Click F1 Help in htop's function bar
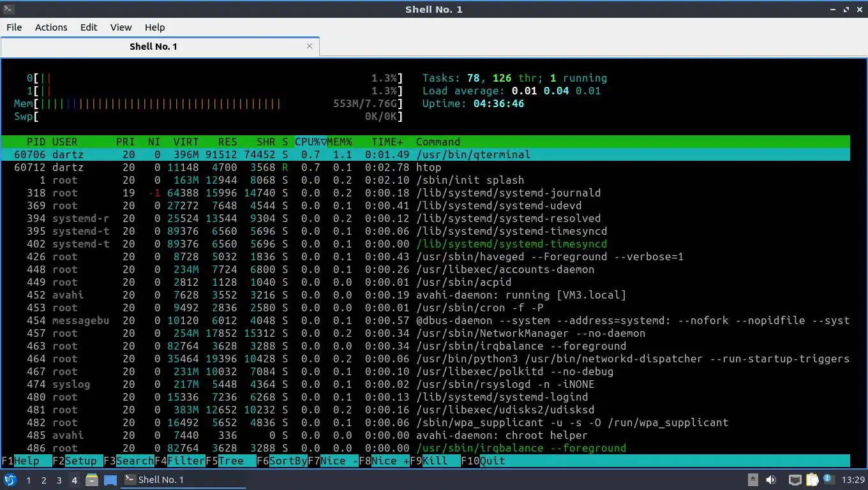 click(x=26, y=461)
